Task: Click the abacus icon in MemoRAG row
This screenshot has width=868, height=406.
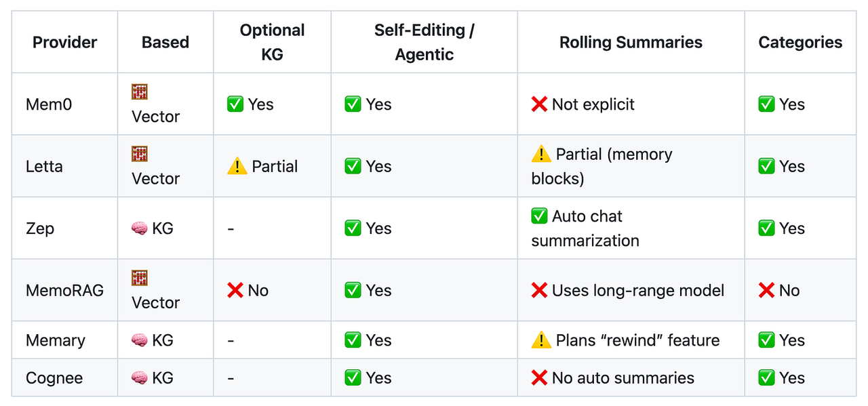Action: pos(140,278)
